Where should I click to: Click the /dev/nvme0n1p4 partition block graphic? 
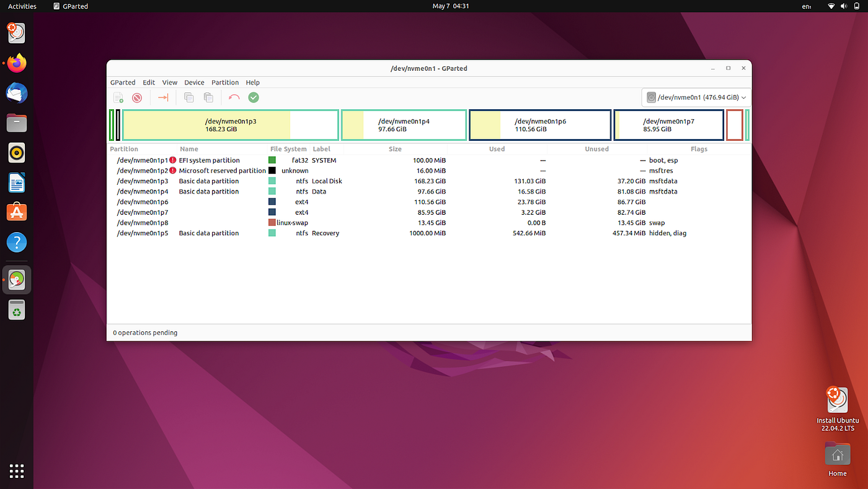403,125
